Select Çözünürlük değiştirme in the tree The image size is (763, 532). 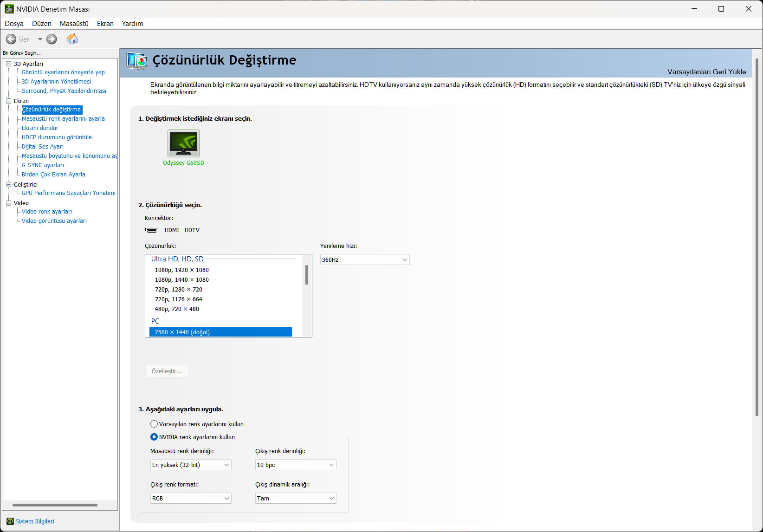tap(52, 110)
